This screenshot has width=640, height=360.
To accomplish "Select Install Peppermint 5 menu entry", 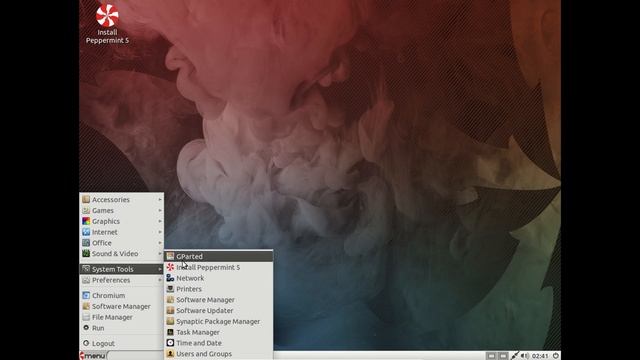I will click(x=218, y=267).
